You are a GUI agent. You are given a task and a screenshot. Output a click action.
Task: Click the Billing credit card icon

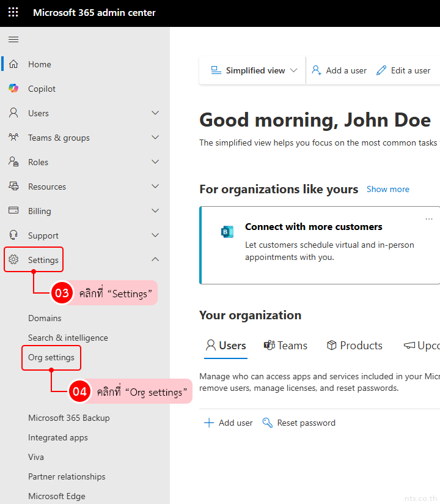(x=13, y=210)
